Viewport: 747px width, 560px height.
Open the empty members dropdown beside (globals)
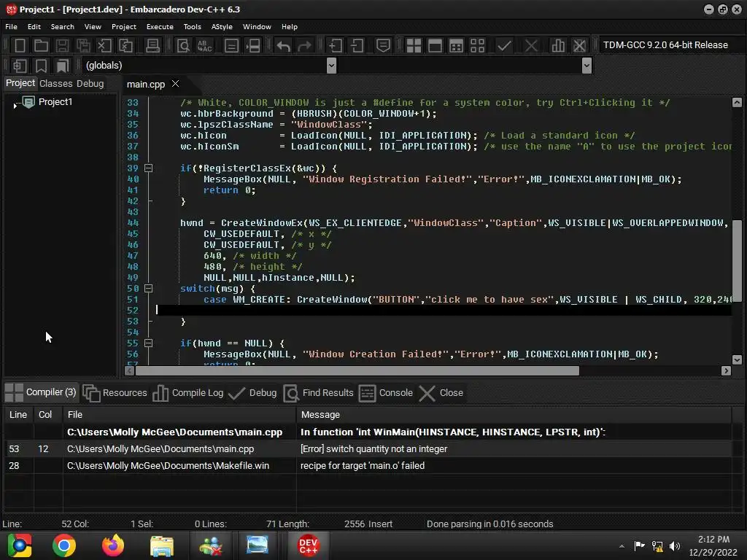point(587,65)
